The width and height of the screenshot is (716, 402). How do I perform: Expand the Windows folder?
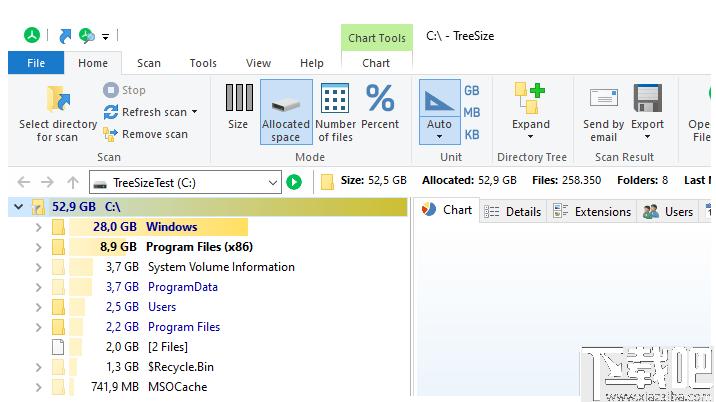click(x=38, y=227)
